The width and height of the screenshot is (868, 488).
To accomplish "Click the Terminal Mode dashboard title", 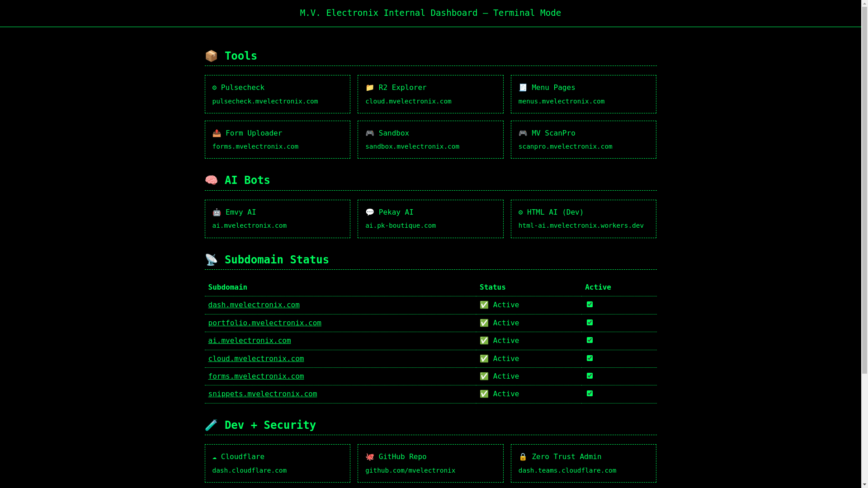I will coord(430,13).
